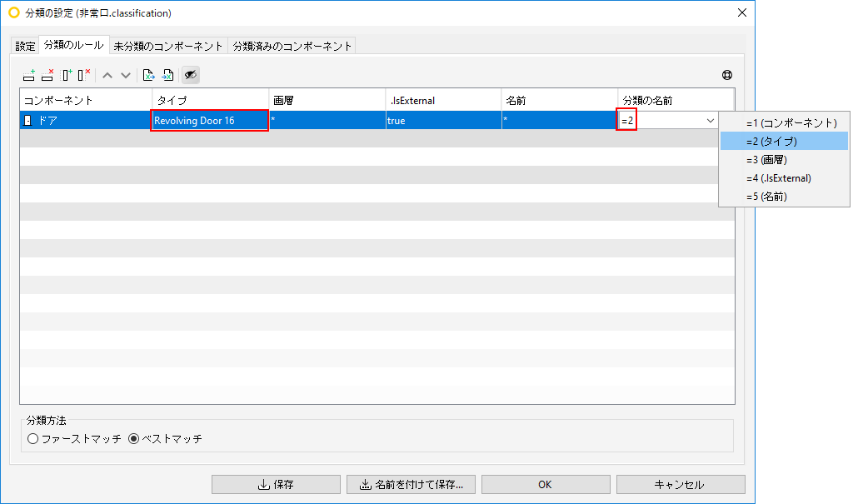Open help via lifebuoy icon
Viewport: 853px width, 504px height.
pos(726,75)
